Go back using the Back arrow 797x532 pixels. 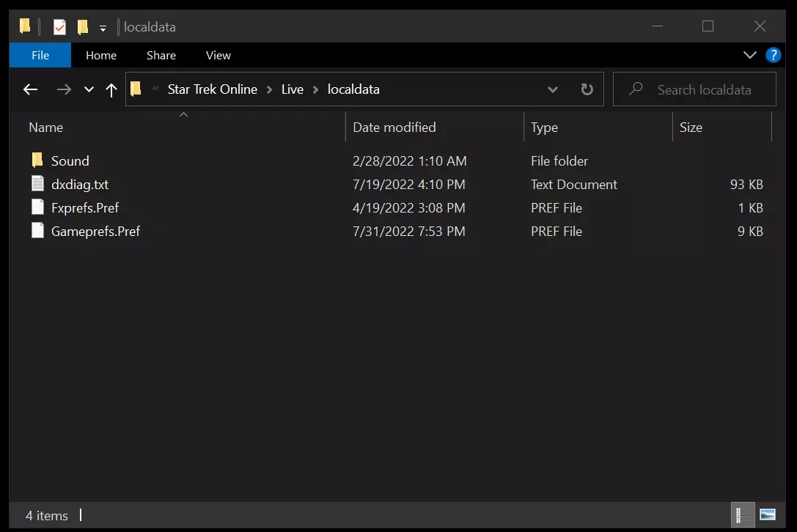(x=30, y=89)
